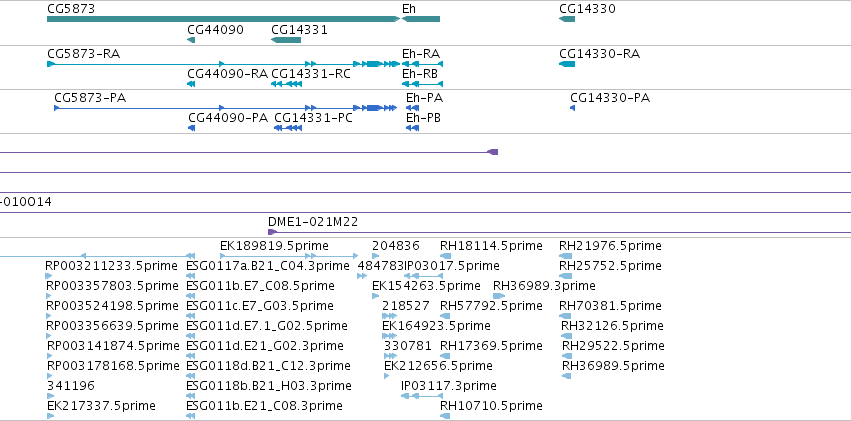The image size is (851, 421).
Task: Click the CG14331-PC protein label
Action: 313,118
